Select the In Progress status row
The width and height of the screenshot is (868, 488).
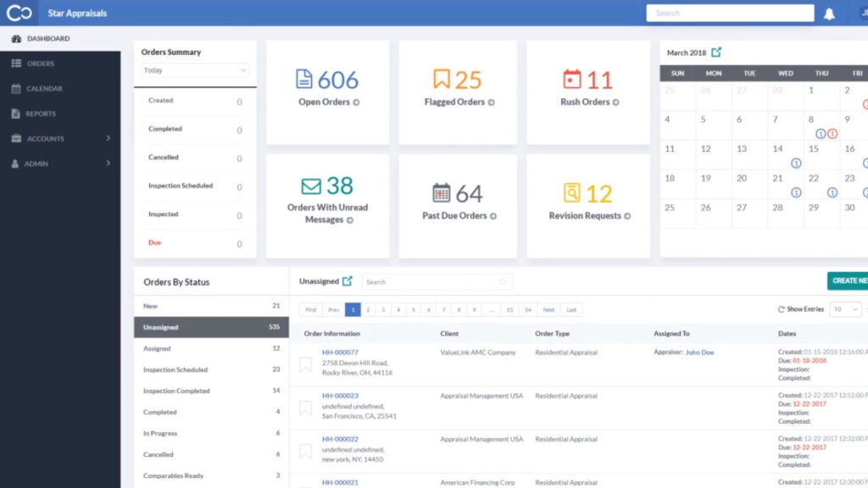point(211,433)
